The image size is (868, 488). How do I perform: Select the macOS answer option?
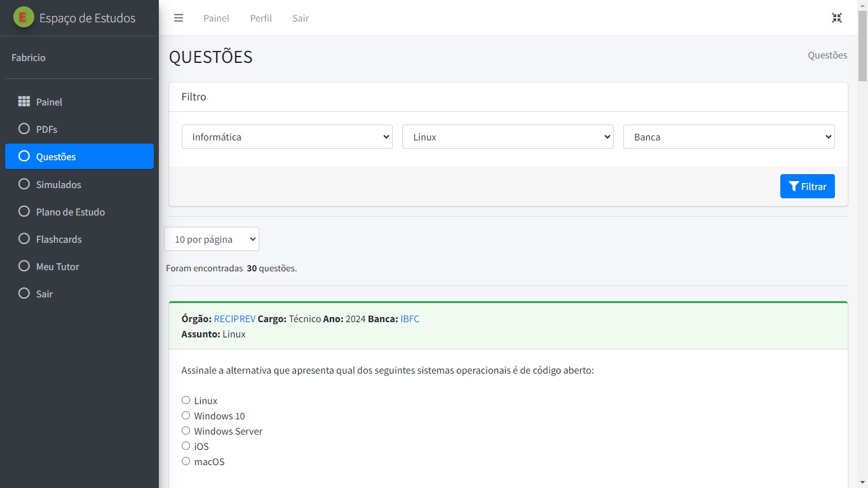pos(186,461)
